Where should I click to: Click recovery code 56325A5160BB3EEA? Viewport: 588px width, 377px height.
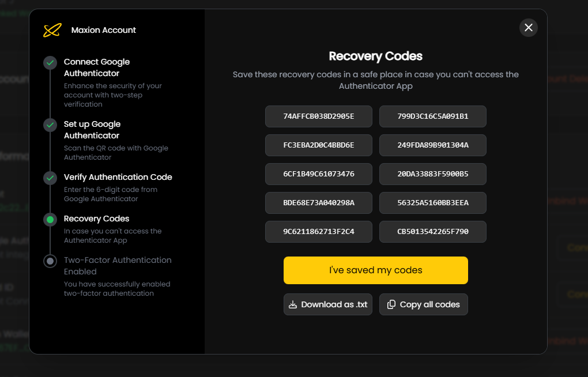point(432,203)
